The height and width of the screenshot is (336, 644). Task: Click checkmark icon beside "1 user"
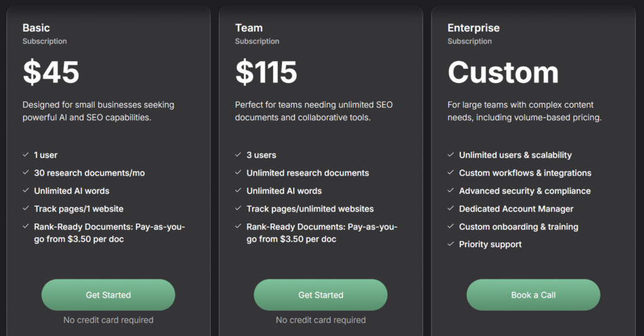26,155
